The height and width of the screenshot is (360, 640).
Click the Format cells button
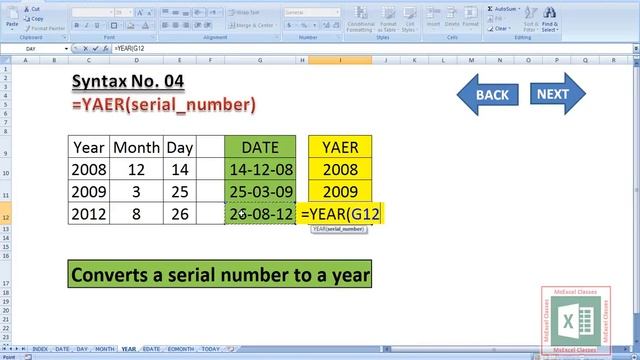coord(471,18)
